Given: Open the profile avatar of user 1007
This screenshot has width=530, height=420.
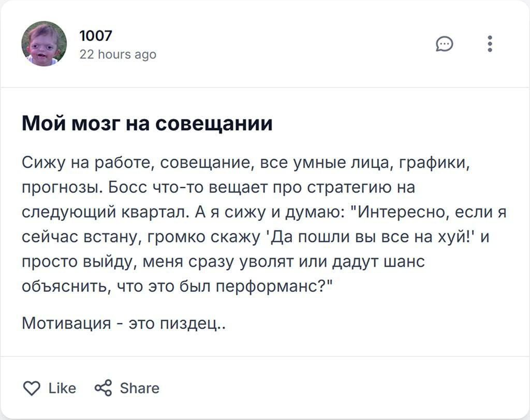Looking at the screenshot, I should 44,44.
